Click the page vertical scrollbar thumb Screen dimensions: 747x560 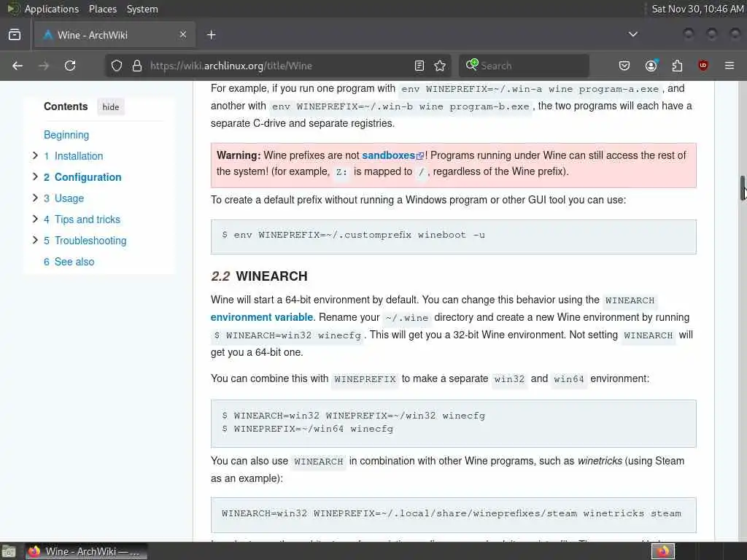pyautogui.click(x=743, y=187)
